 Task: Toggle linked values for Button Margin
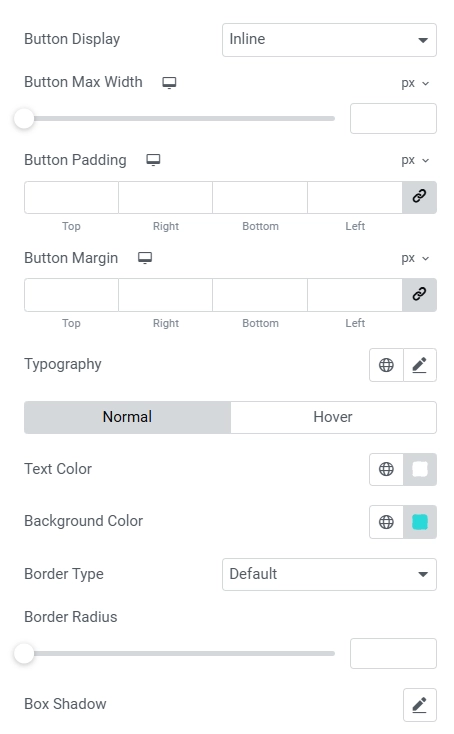click(x=419, y=295)
